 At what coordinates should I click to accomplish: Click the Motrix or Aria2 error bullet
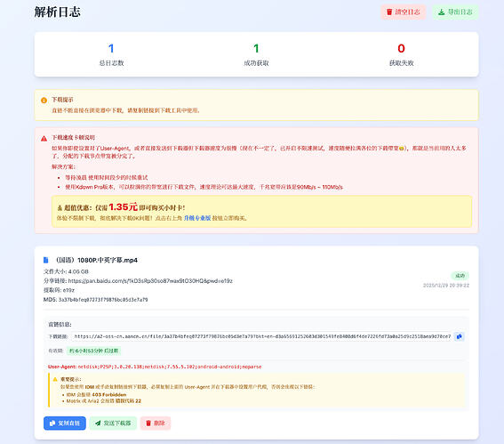point(103,401)
